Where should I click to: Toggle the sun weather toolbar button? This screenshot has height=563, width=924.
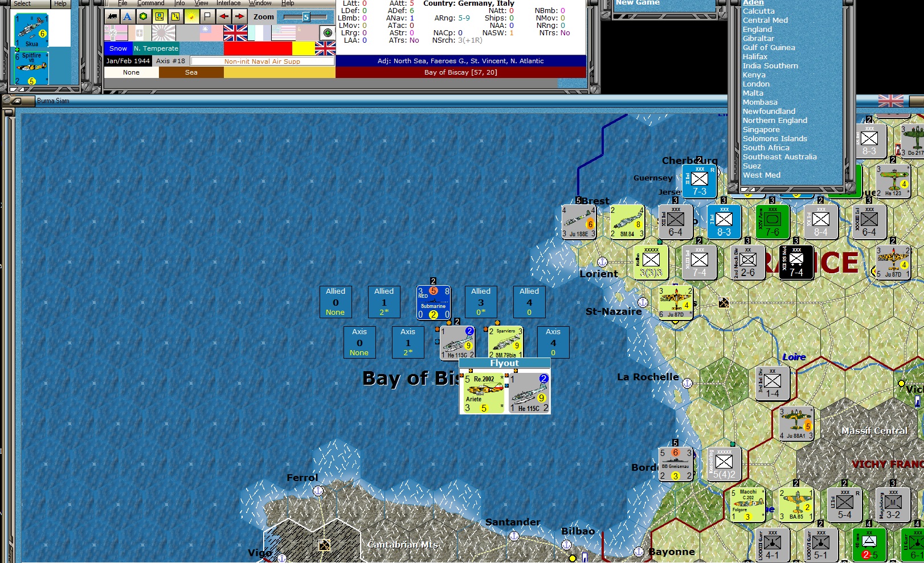(191, 17)
